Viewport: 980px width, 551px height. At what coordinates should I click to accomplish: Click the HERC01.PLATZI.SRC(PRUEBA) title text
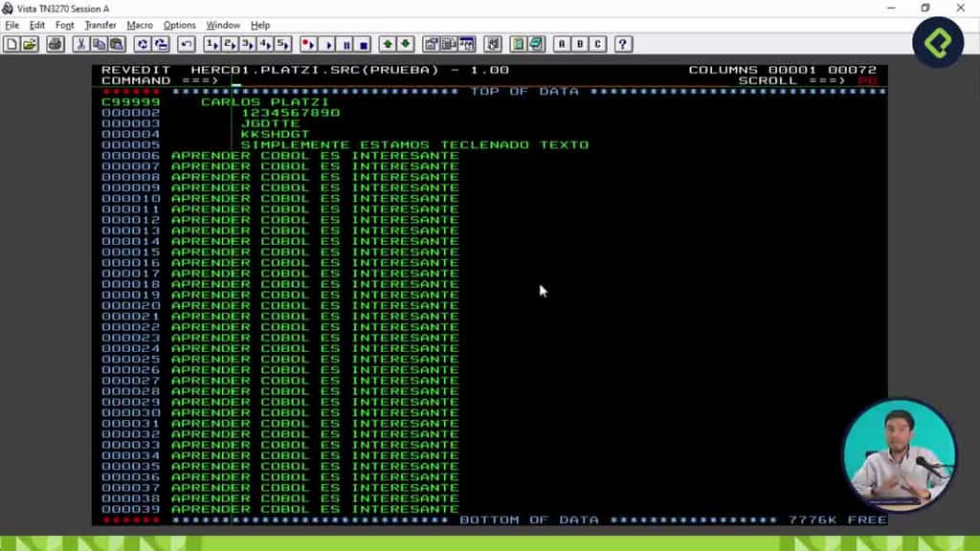(x=314, y=70)
